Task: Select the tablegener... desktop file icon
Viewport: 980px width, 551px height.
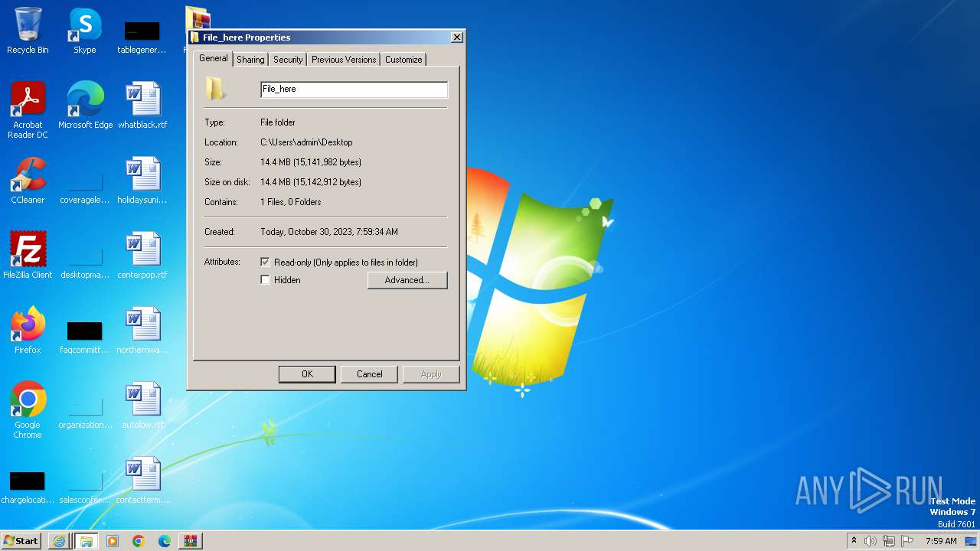Action: click(x=142, y=37)
